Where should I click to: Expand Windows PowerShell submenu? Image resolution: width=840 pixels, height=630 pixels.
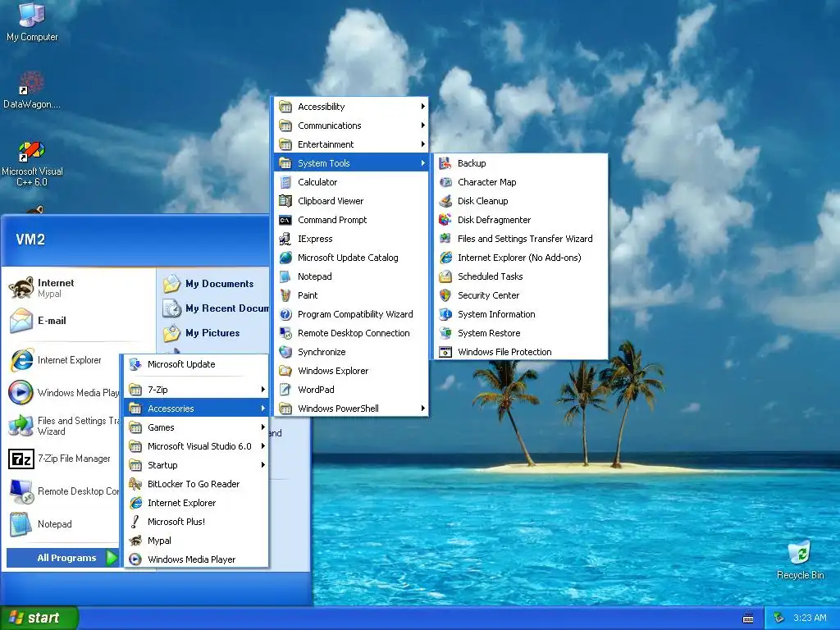(x=351, y=409)
